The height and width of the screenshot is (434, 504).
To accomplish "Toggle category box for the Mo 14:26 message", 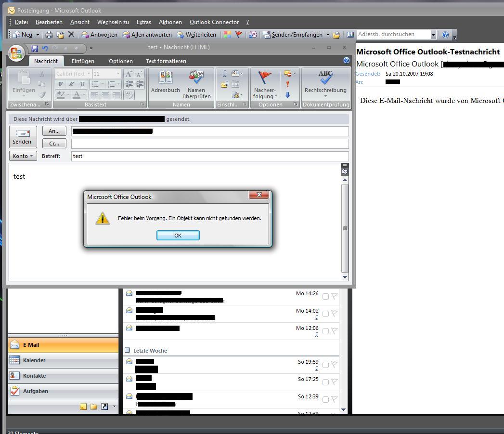I will 325,296.
